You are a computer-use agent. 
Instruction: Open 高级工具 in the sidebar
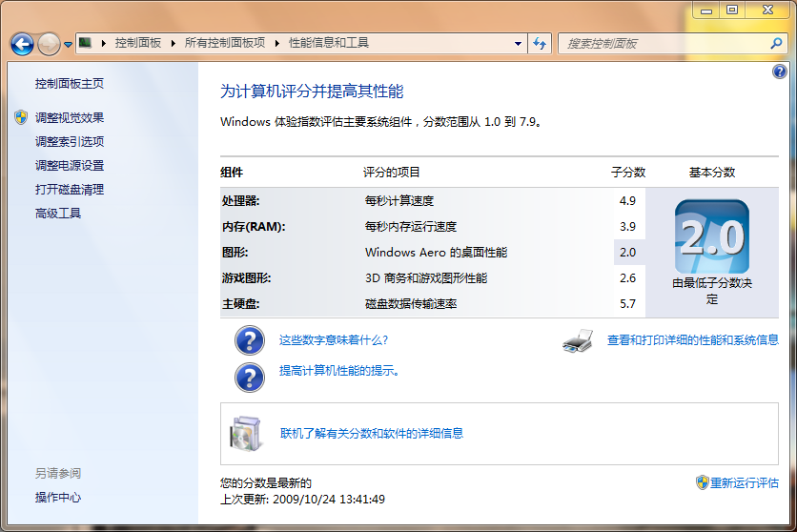58,214
